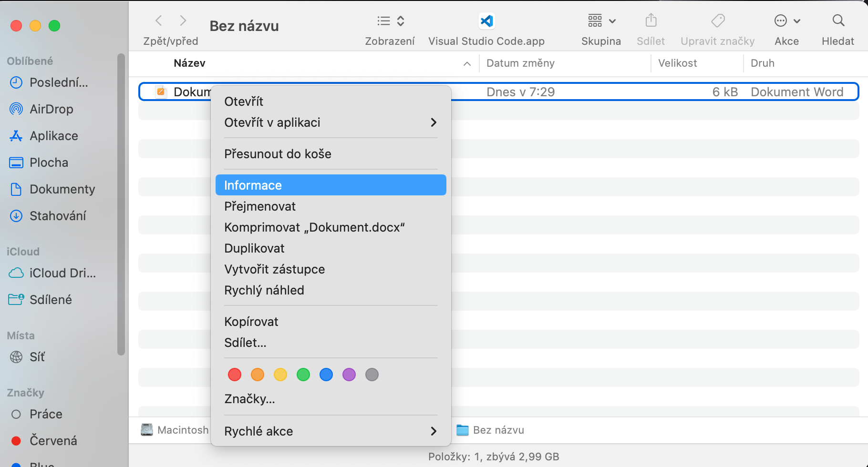This screenshot has height=467, width=868.
Task: Click the back navigation arrow
Action: 159,20
